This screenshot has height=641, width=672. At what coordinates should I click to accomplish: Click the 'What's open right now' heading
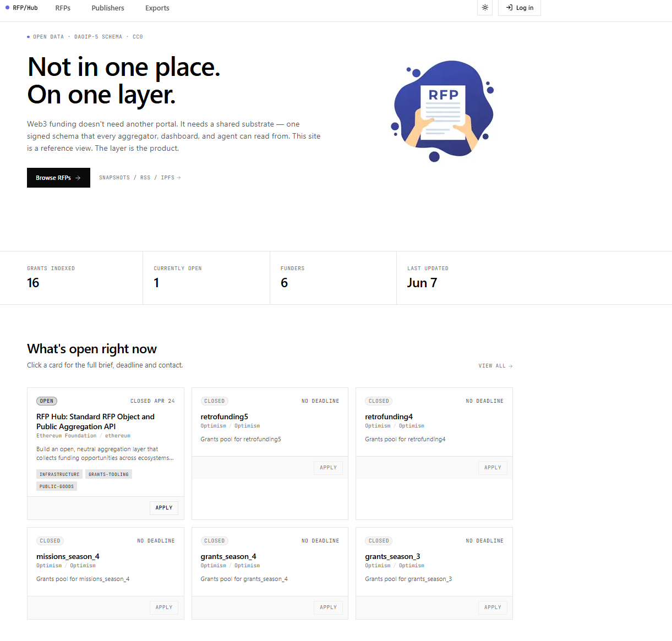coord(92,349)
